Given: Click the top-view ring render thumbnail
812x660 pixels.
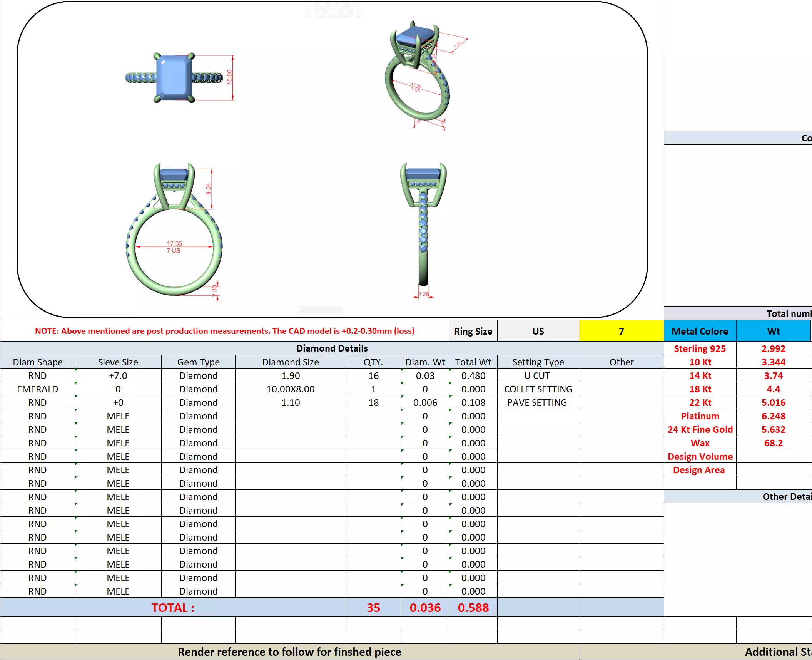Looking at the screenshot, I should point(175,78).
